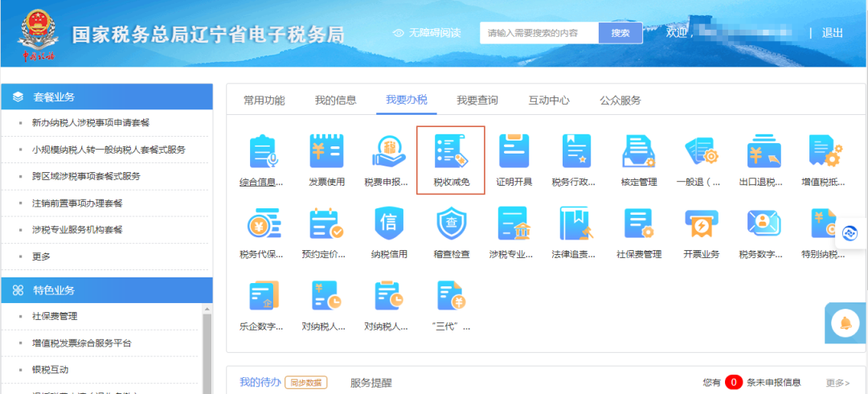This screenshot has width=868, height=394.
Task: Open 增值税发票综合服务平台
Action: [82, 343]
